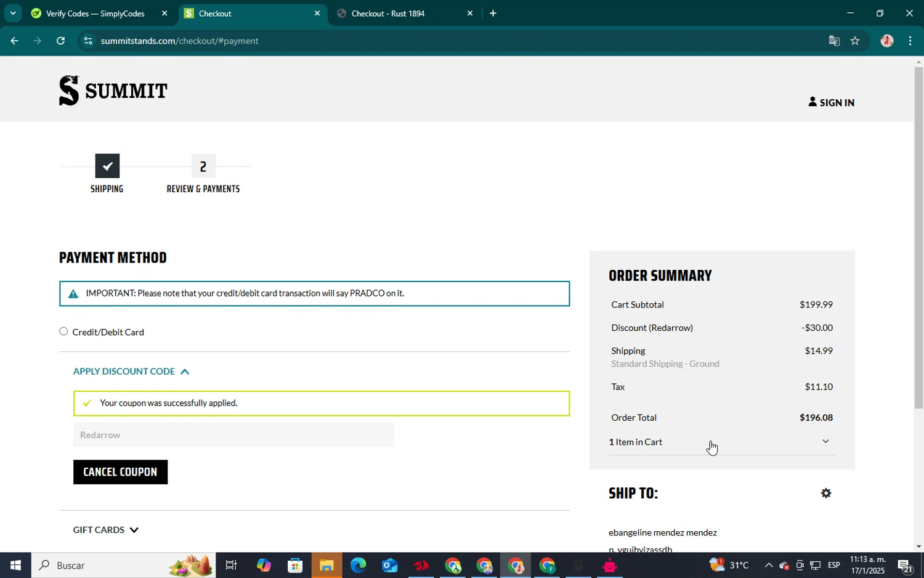924x578 pixels.
Task: Click Standard Shipping - Ground text
Action: coord(665,364)
